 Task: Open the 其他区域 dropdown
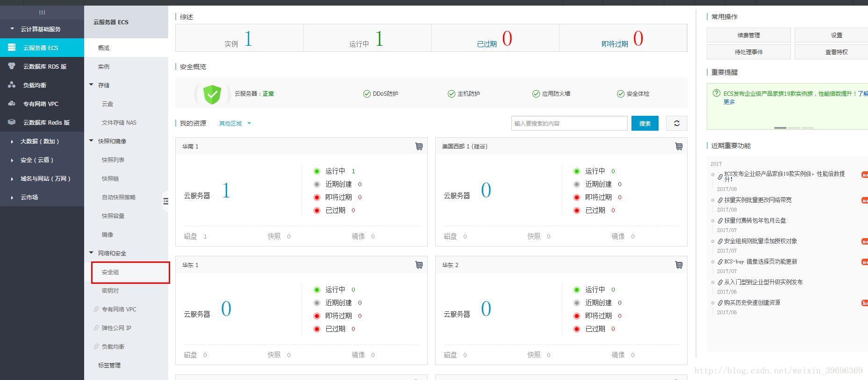tap(235, 123)
